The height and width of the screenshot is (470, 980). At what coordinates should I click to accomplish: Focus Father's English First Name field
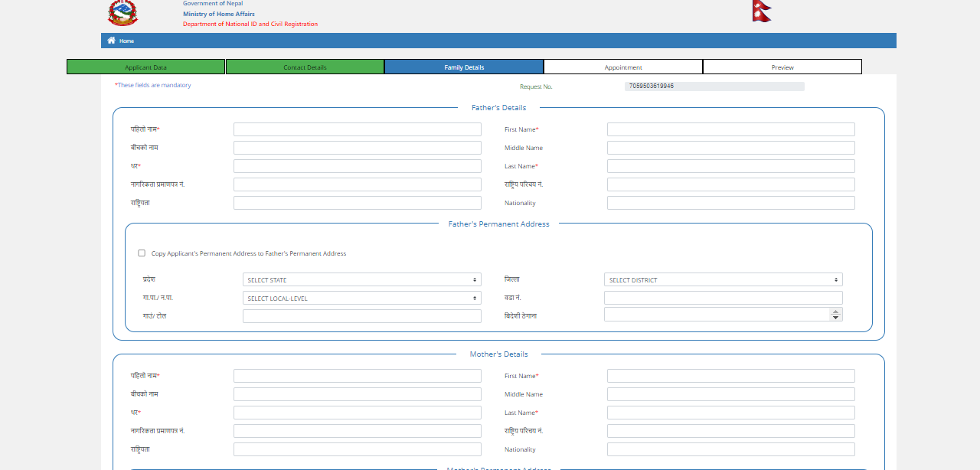[730, 129]
